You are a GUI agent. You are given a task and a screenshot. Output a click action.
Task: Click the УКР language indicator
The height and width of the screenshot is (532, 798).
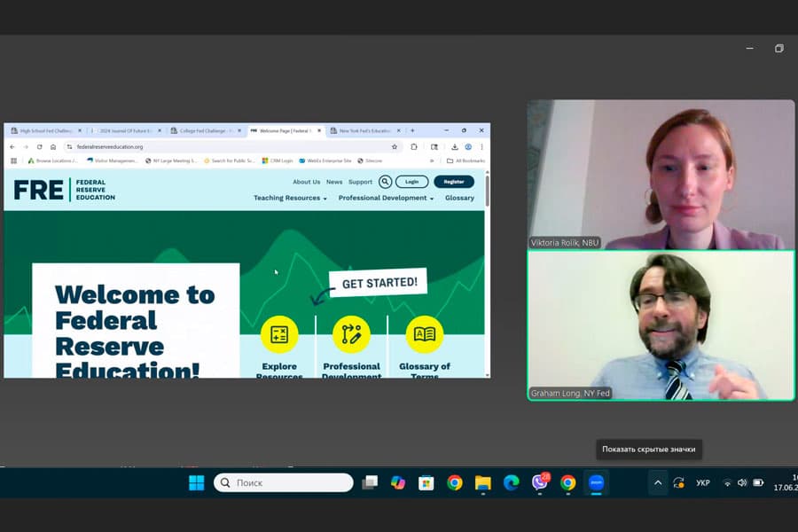point(703,482)
